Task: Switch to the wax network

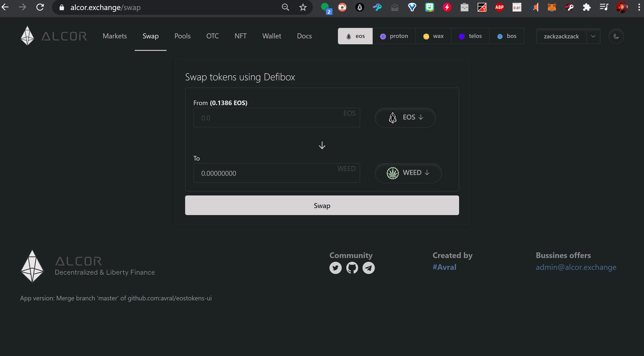Action: (x=433, y=36)
